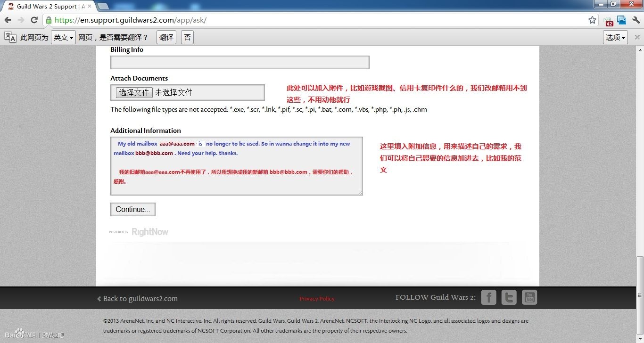Follow the Back to guildwars2.com link
Image resolution: width=644 pixels, height=343 pixels.
[137, 298]
